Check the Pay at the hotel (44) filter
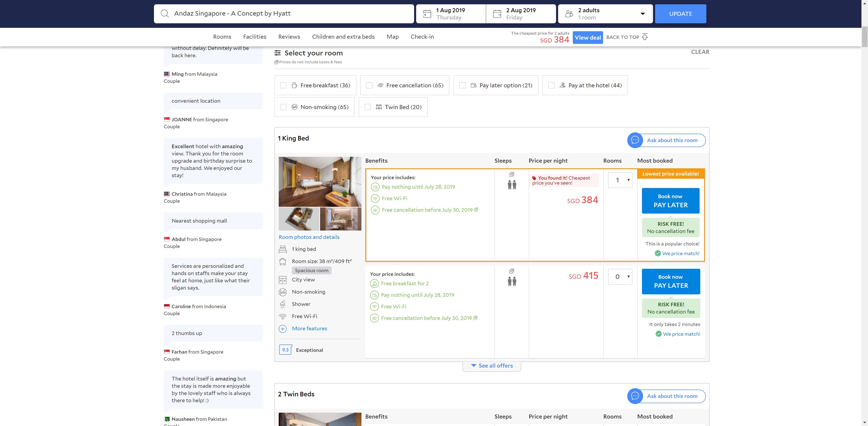868x426 pixels. [x=552, y=85]
